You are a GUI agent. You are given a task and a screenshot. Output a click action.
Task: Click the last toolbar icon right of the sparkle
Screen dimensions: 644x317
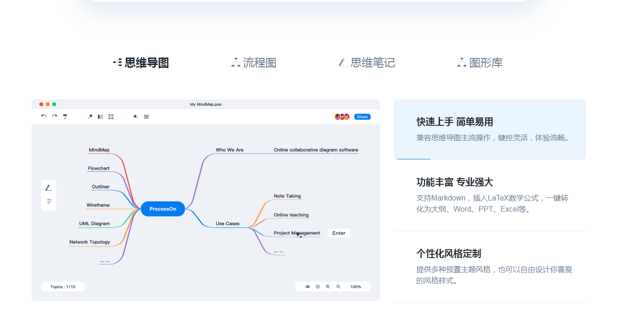(146, 117)
